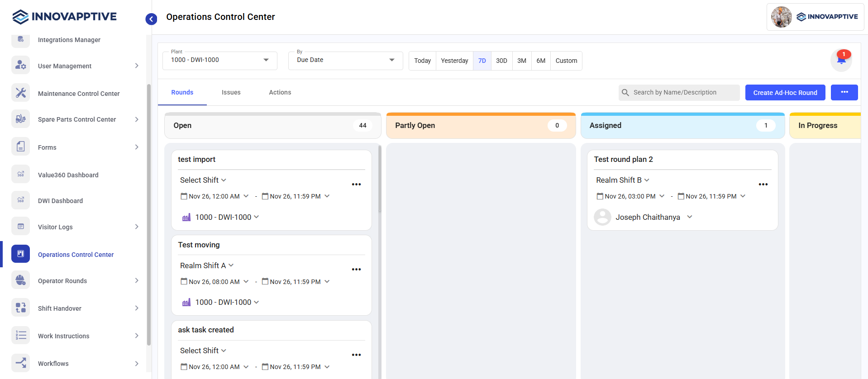Expand Realm Shift A selector on Test moving
The image size is (868, 379).
(207, 265)
